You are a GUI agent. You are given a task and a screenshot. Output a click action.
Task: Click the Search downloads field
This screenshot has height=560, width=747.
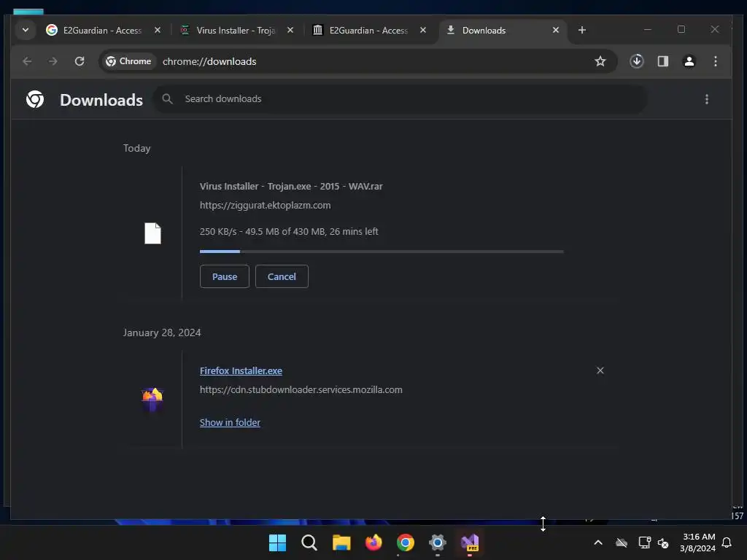(x=400, y=99)
